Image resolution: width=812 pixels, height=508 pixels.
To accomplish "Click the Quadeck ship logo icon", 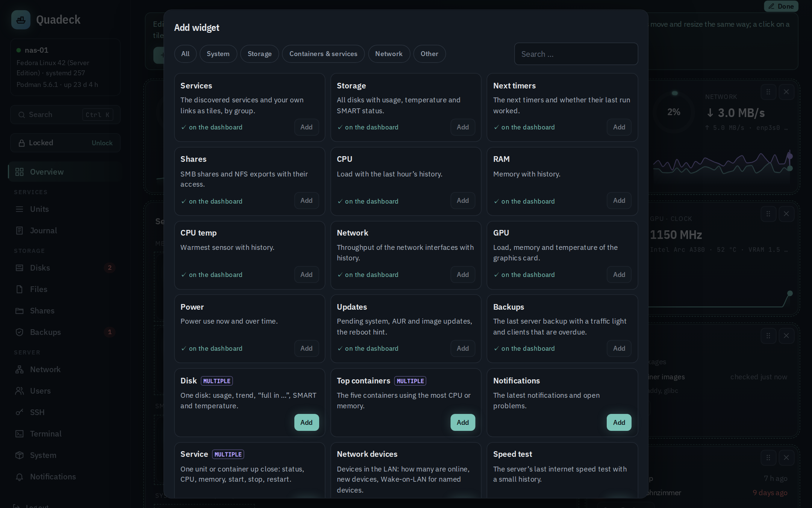I will [21, 20].
